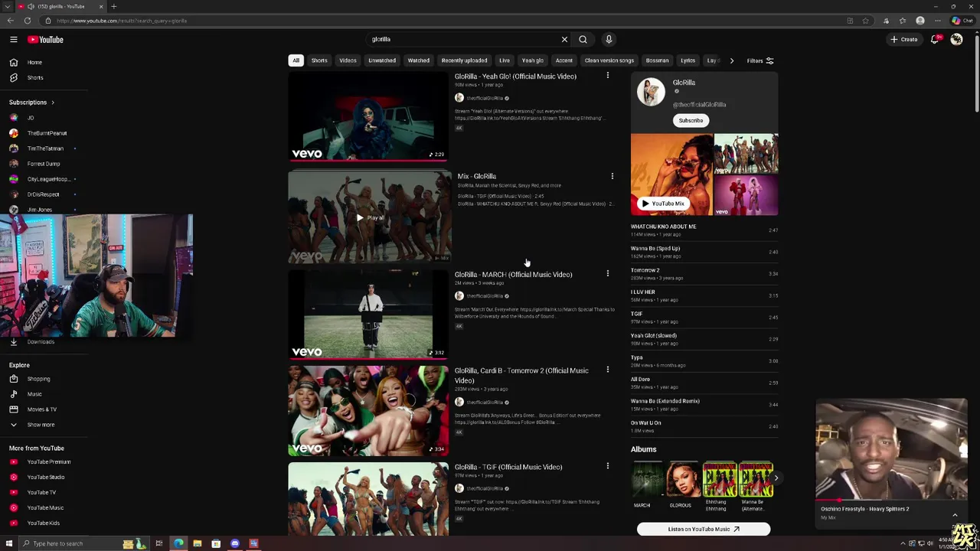Open YouTube Kids
The height and width of the screenshot is (551, 980).
pyautogui.click(x=43, y=523)
